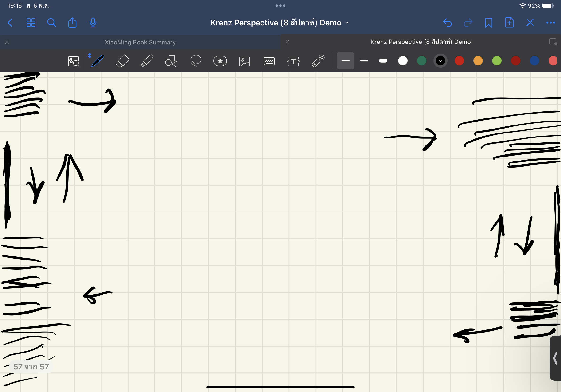Undo the last stroke
Screen dimensions: 561x392
point(447,23)
